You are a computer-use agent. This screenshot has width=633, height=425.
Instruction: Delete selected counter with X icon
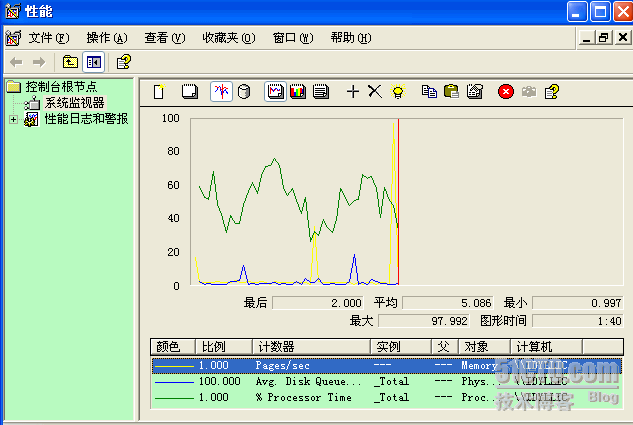[x=375, y=92]
